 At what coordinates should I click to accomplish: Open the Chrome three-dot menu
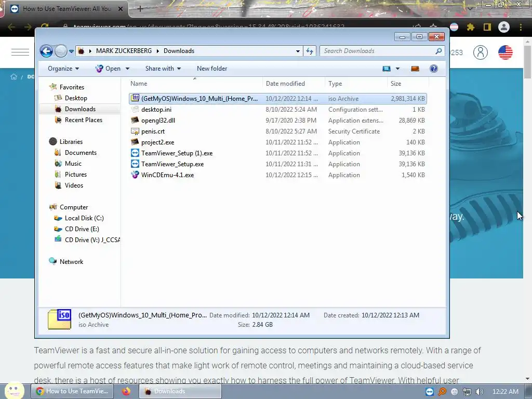point(521,27)
